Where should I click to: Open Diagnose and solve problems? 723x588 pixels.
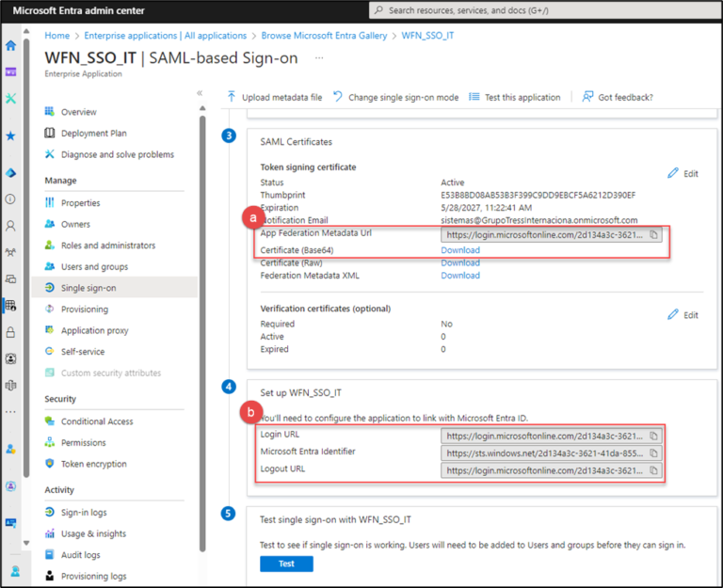tap(118, 154)
